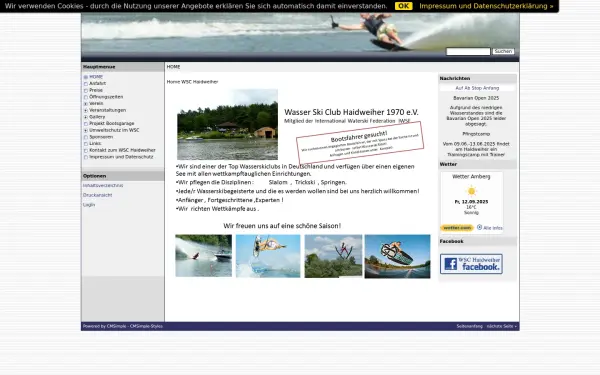Open HOME in the Hauptmenue sidebar
The height and width of the screenshot is (375, 600).
96,77
